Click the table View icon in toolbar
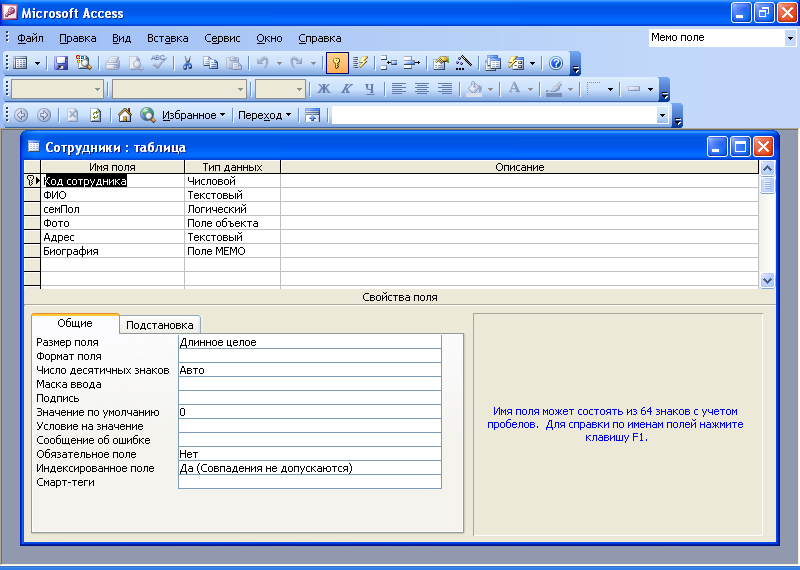This screenshot has height=570, width=800. (x=20, y=63)
